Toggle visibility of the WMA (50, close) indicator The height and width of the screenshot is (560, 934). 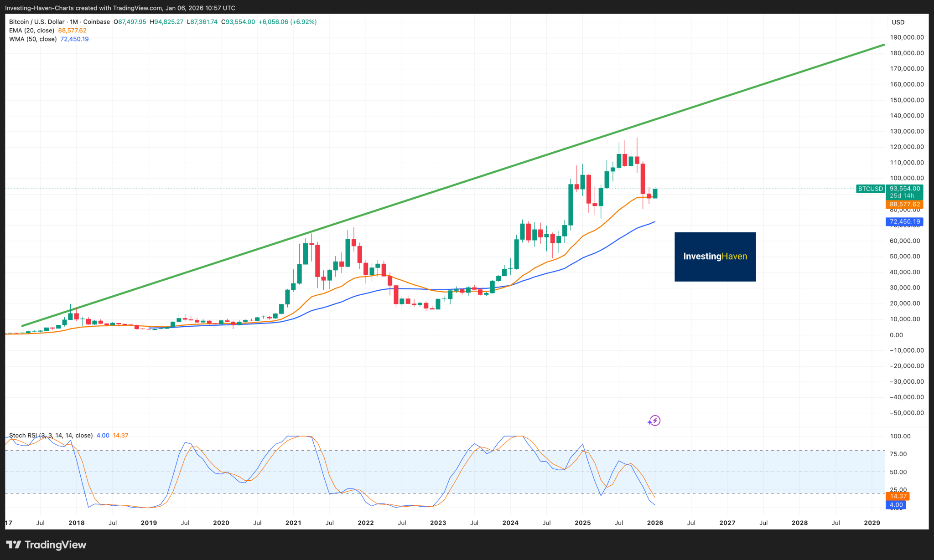33,39
